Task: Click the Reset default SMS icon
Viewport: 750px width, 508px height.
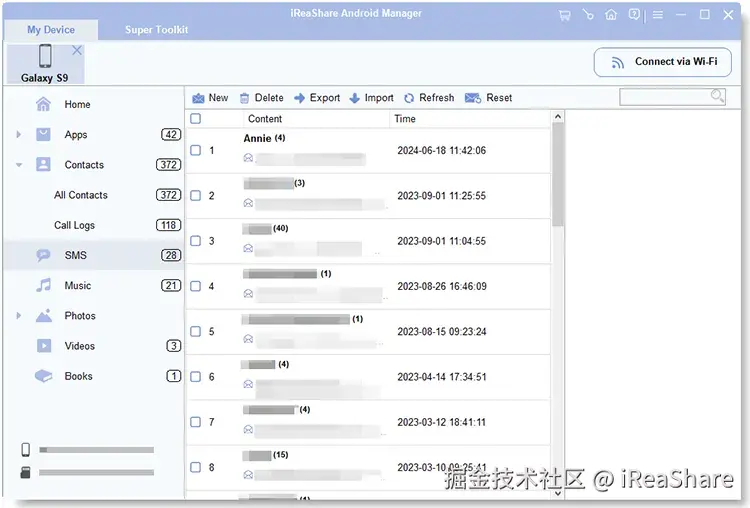Action: pyautogui.click(x=473, y=98)
